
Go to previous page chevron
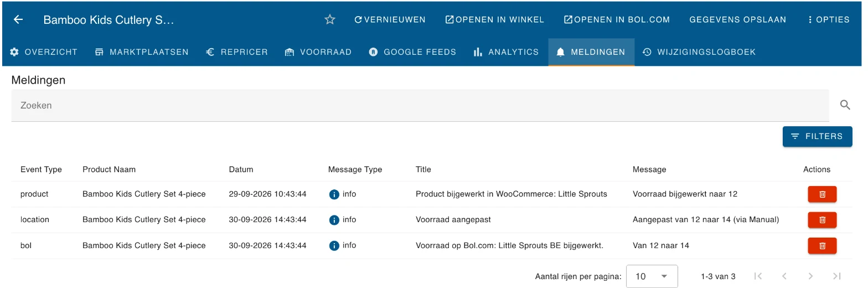784,276
